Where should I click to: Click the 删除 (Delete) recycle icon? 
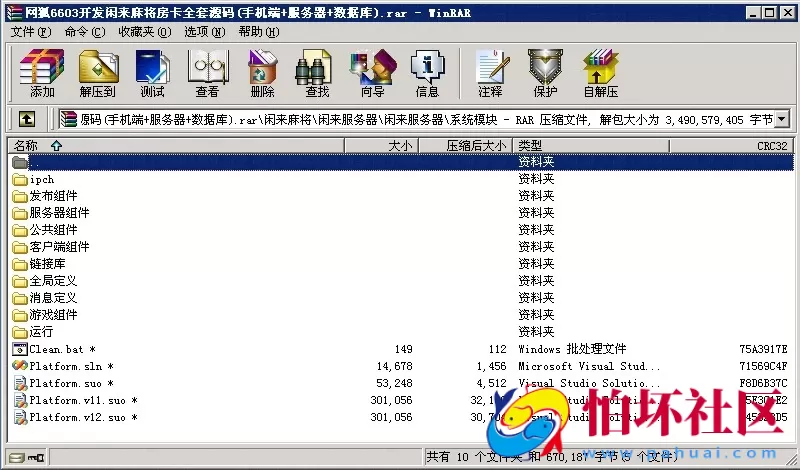click(x=262, y=73)
